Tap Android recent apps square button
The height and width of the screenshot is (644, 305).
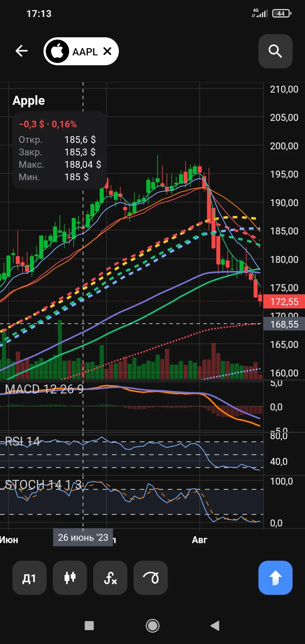pyautogui.click(x=89, y=626)
